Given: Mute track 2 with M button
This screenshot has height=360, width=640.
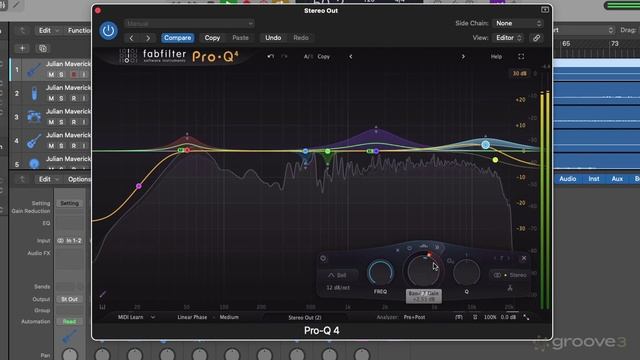Looking at the screenshot, I should tap(51, 98).
